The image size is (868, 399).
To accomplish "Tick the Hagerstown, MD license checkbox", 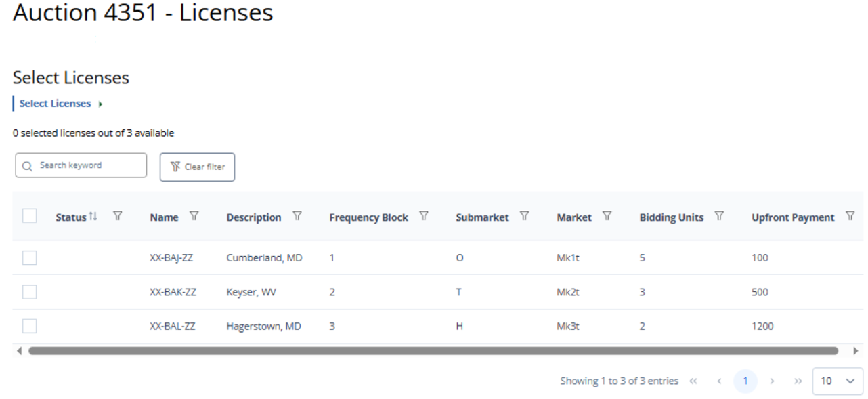I will pos(30,326).
